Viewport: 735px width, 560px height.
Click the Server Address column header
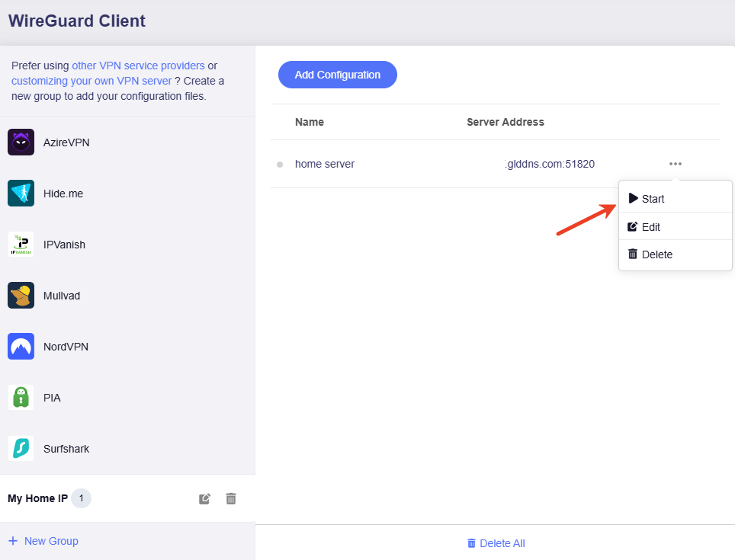tap(506, 122)
